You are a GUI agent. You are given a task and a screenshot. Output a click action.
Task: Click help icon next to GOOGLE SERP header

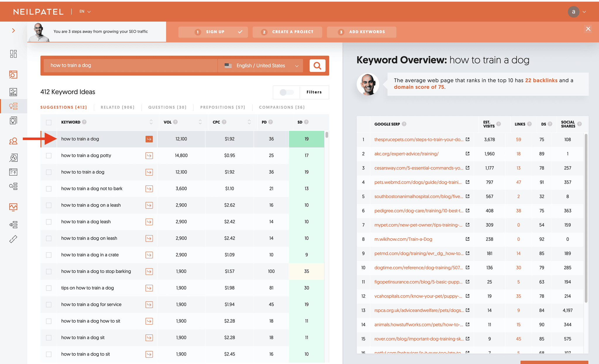[404, 124]
